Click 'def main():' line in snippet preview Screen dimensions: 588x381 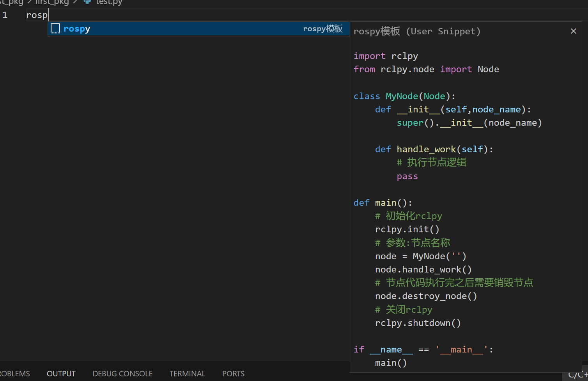pos(383,203)
